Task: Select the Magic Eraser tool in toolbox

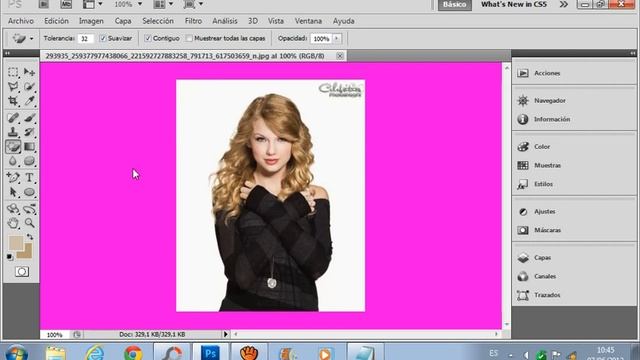Action: [13, 147]
